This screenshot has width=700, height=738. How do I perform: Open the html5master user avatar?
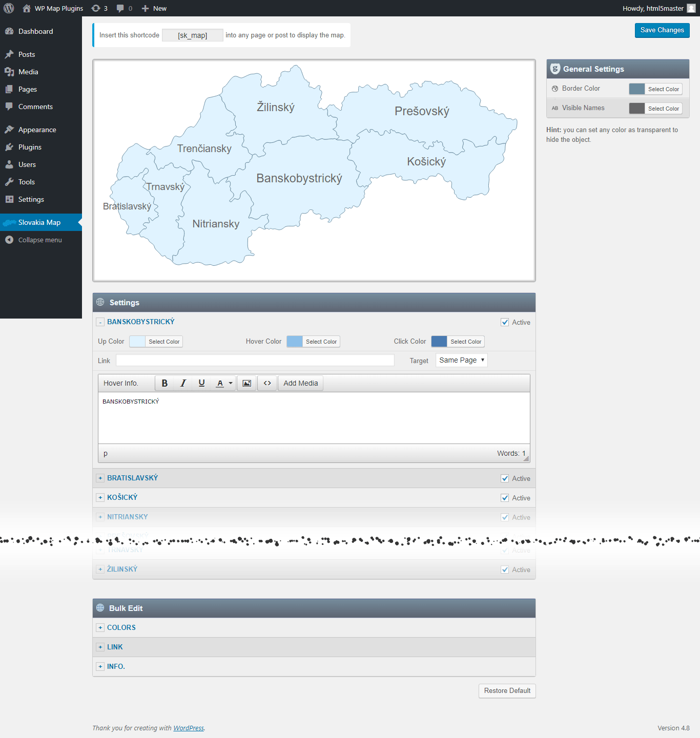pyautogui.click(x=691, y=8)
